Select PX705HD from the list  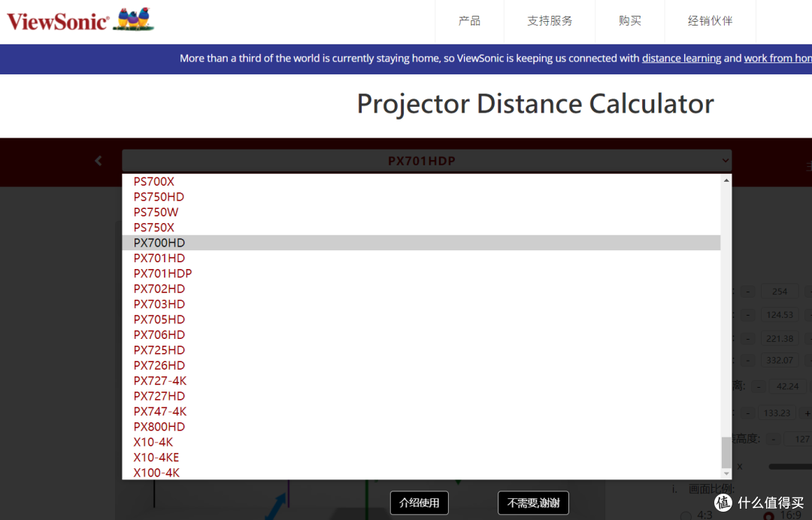point(421,319)
